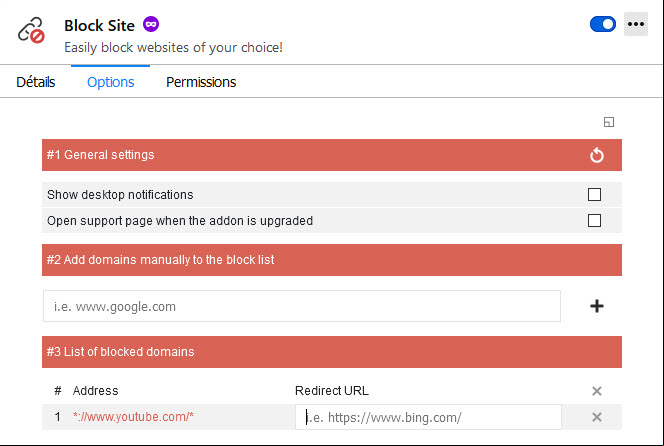Switch to the Détails tab
Screen dimensions: 664x446
click(x=36, y=82)
